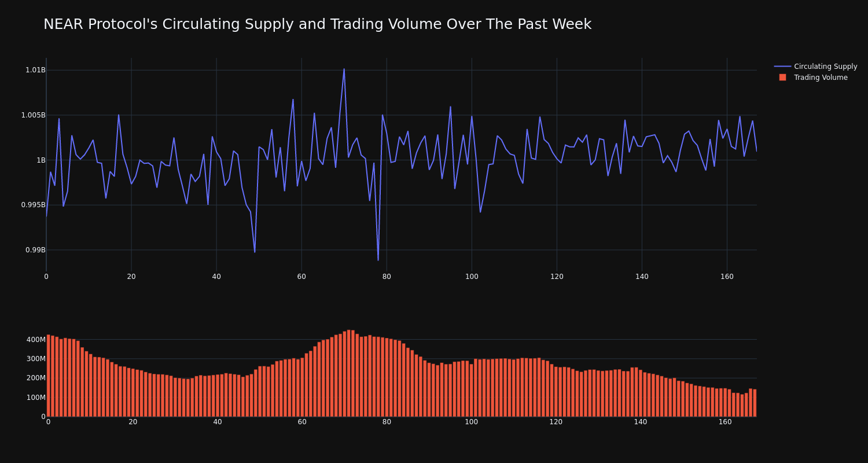The height and width of the screenshot is (463, 868).
Task: Click the chart title text
Action: click(317, 24)
